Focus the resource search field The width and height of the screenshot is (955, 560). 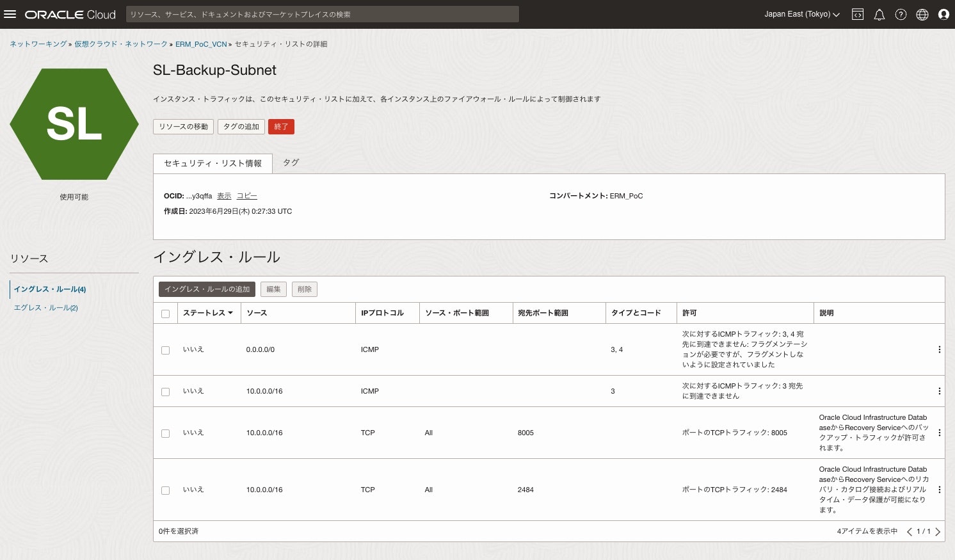point(323,14)
